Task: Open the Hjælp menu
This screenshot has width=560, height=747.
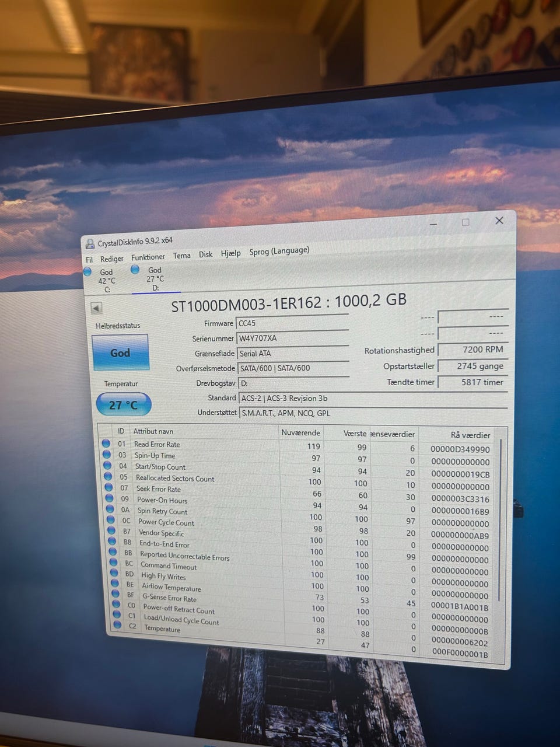Action: click(x=231, y=253)
